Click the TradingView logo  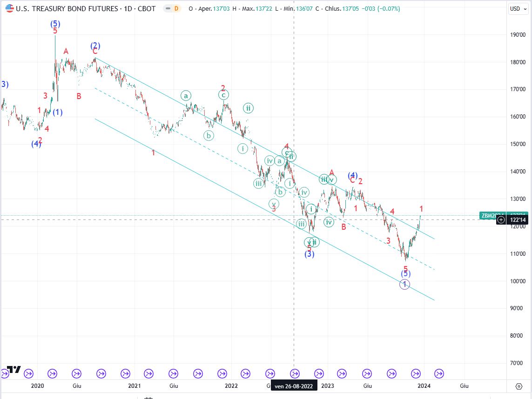14,369
